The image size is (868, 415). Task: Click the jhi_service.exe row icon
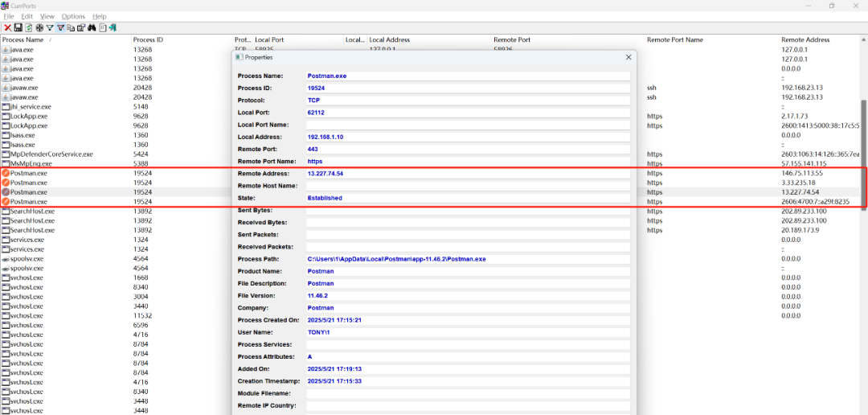pos(6,106)
